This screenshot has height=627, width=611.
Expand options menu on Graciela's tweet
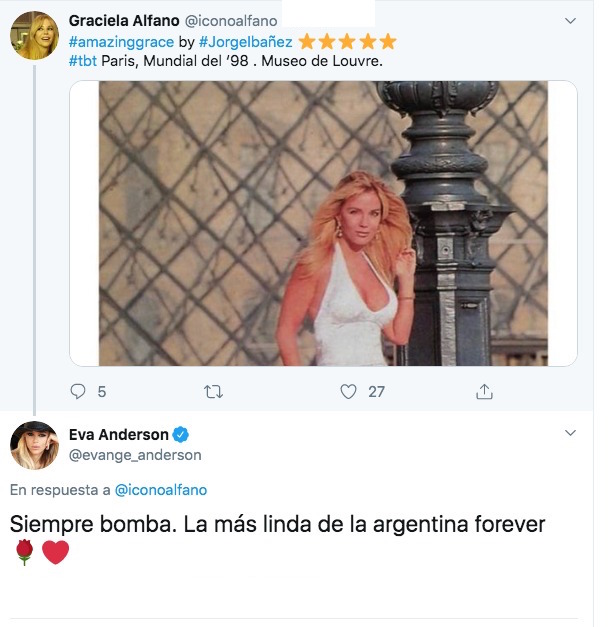571,20
